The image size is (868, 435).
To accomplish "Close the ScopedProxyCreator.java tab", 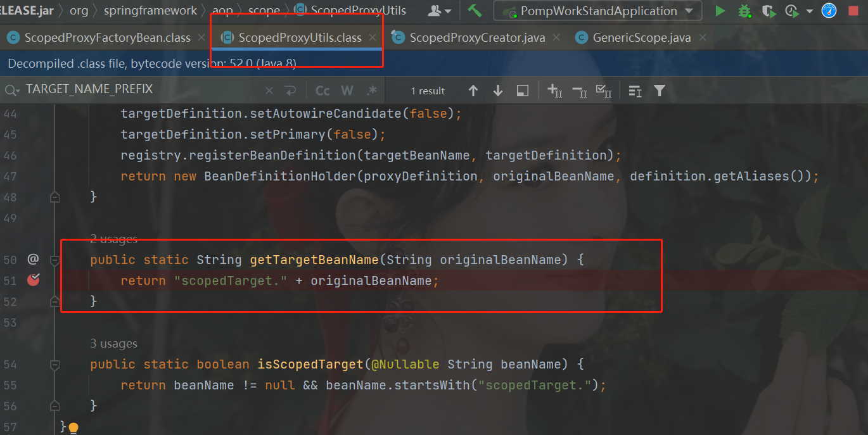I will [x=556, y=38].
